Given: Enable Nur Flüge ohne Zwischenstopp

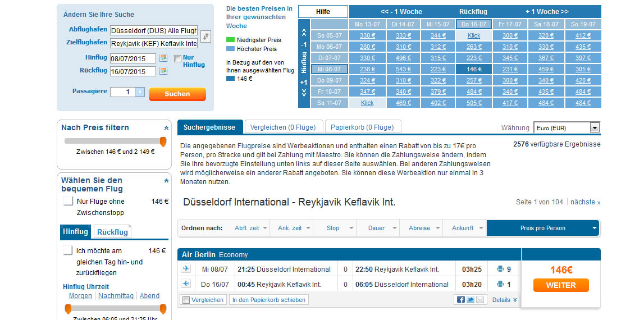Looking at the screenshot, I should pyautogui.click(x=68, y=202).
